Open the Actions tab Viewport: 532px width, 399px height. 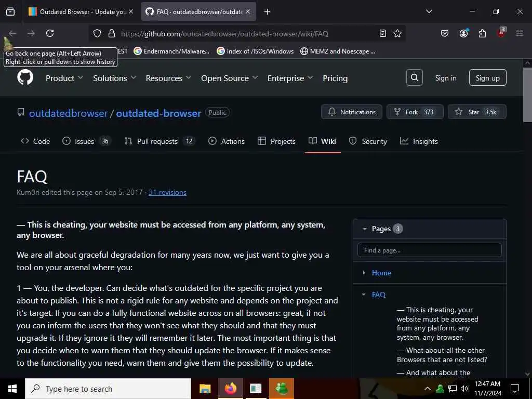click(x=227, y=141)
